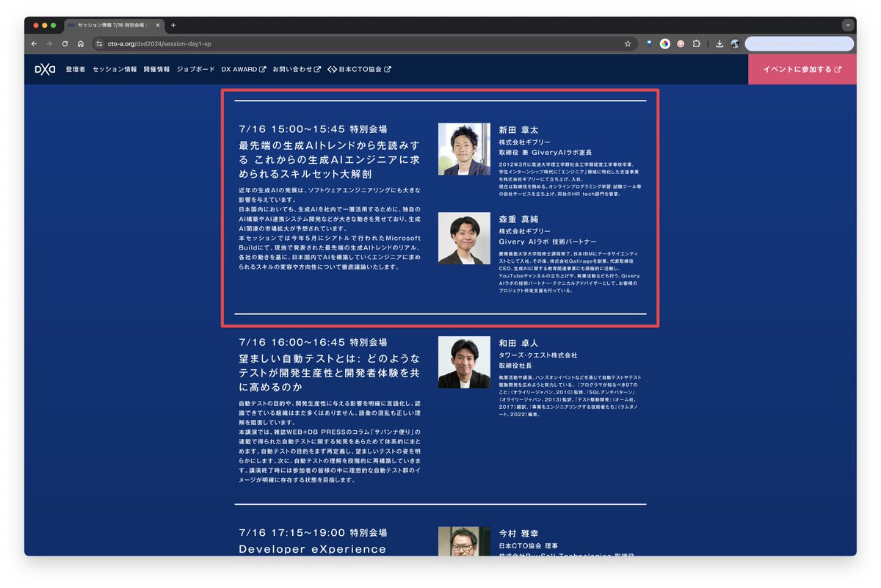
Task: Open the DX AWARD external link
Action: 244,70
